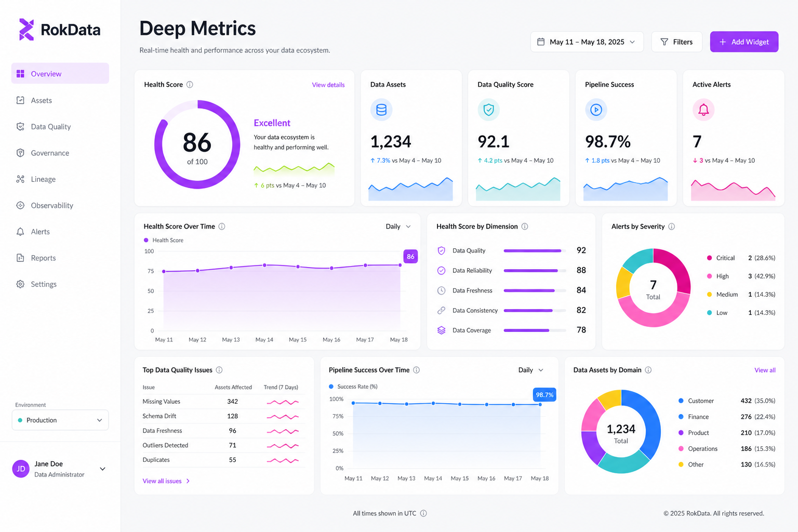
Task: Open Data Quality in the sidebar
Action: point(60,126)
